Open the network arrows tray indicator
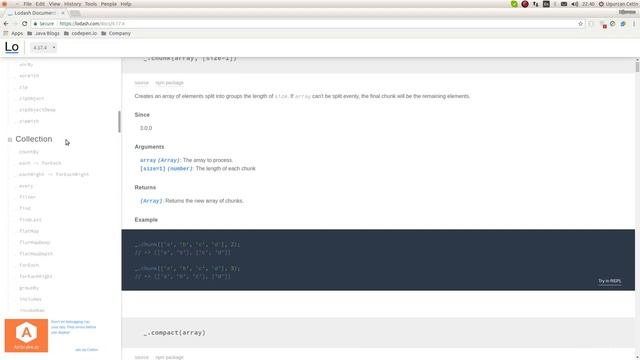640x360 pixels. coord(536,4)
